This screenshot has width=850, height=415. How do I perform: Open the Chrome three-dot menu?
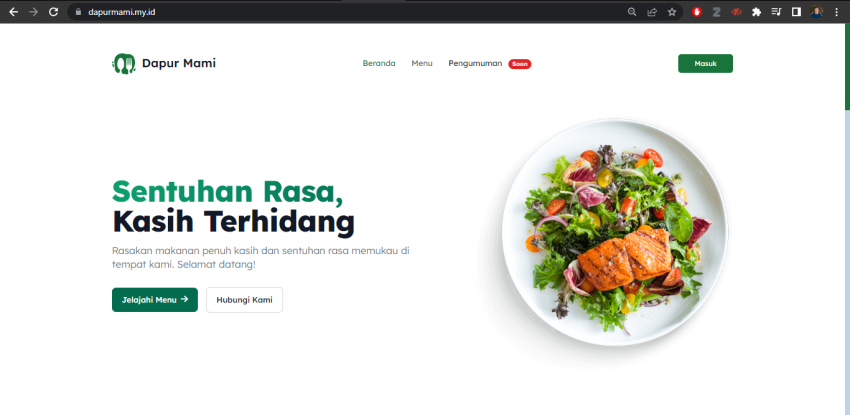(836, 12)
